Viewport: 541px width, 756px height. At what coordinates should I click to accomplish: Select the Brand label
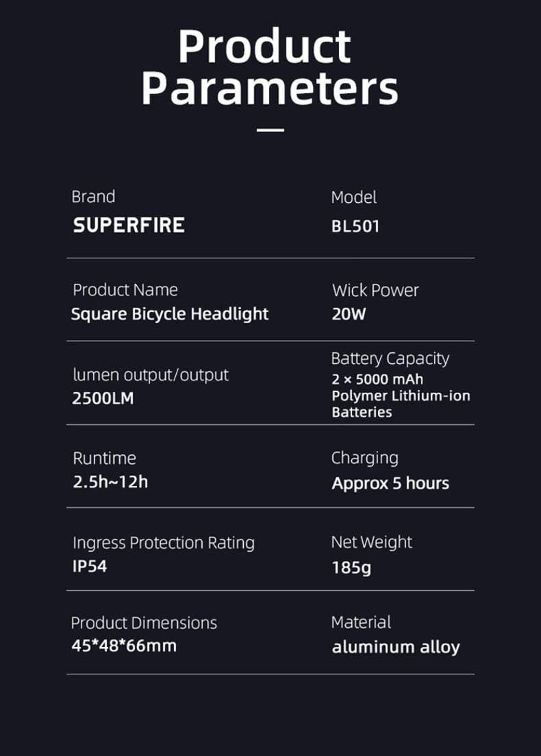(93, 197)
